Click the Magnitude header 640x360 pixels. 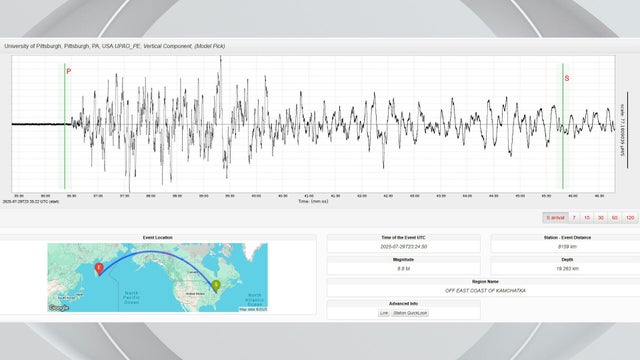pyautogui.click(x=403, y=260)
